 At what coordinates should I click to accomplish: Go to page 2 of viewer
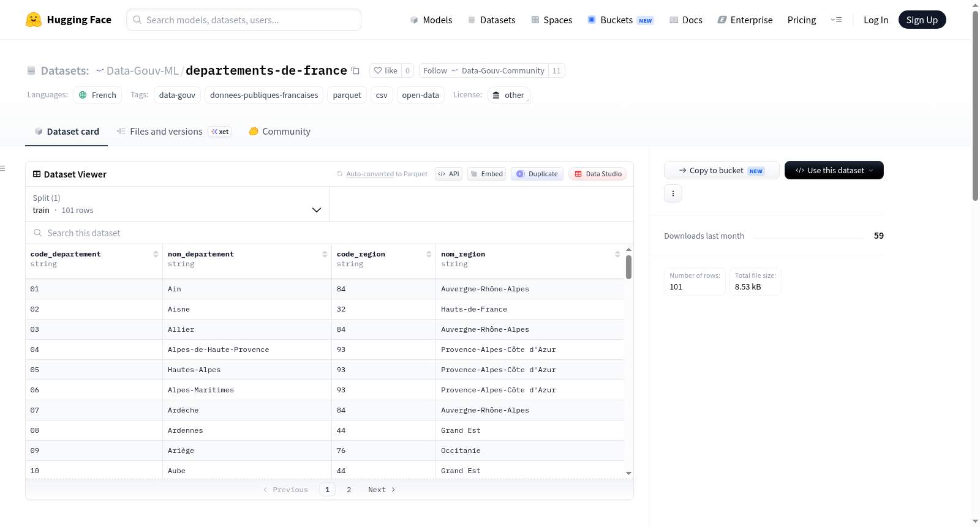pyautogui.click(x=349, y=490)
